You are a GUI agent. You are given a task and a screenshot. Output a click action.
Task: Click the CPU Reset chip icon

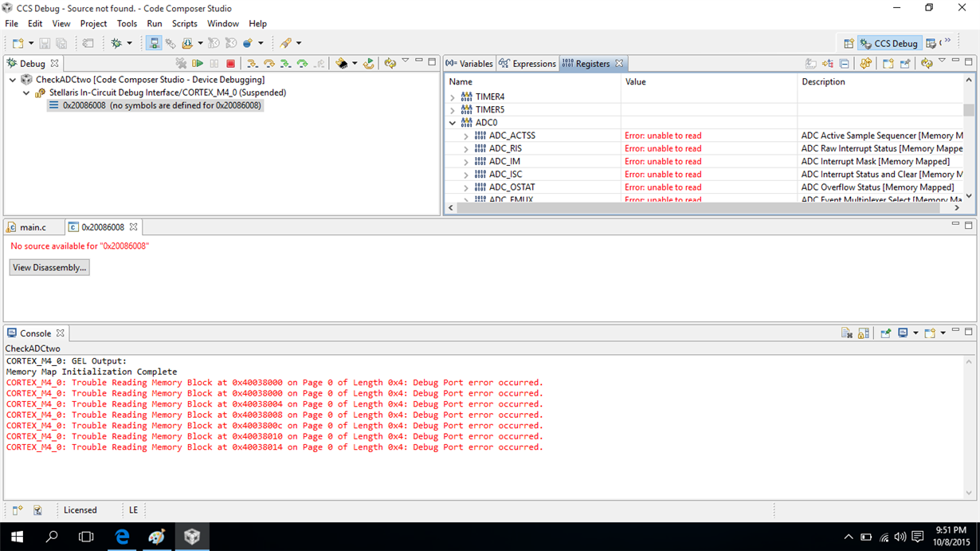point(342,63)
